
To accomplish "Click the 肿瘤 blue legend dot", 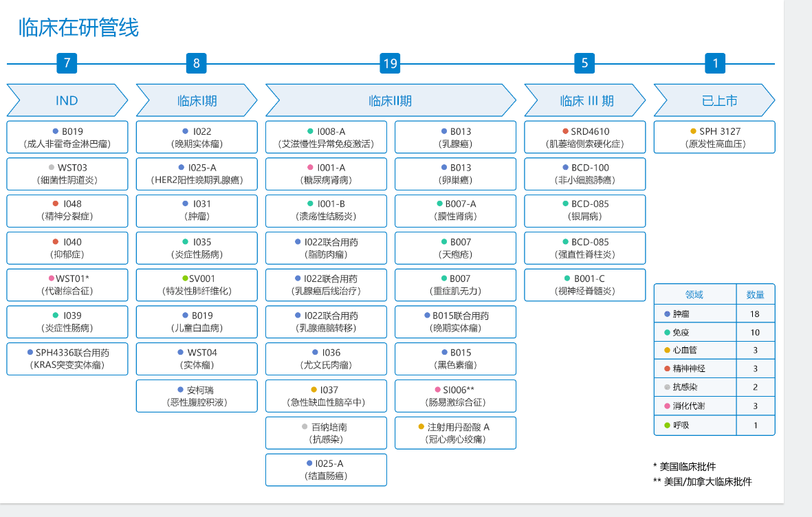I will [667, 314].
